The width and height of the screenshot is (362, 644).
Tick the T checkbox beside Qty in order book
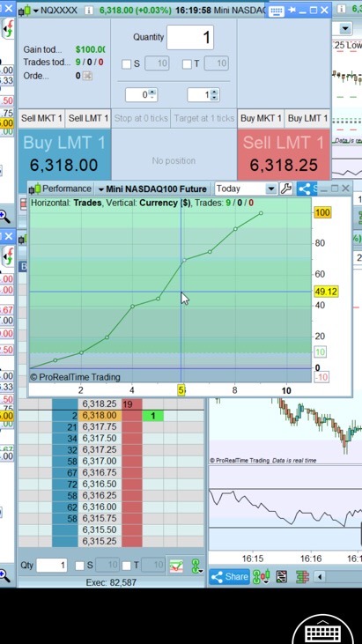click(127, 566)
